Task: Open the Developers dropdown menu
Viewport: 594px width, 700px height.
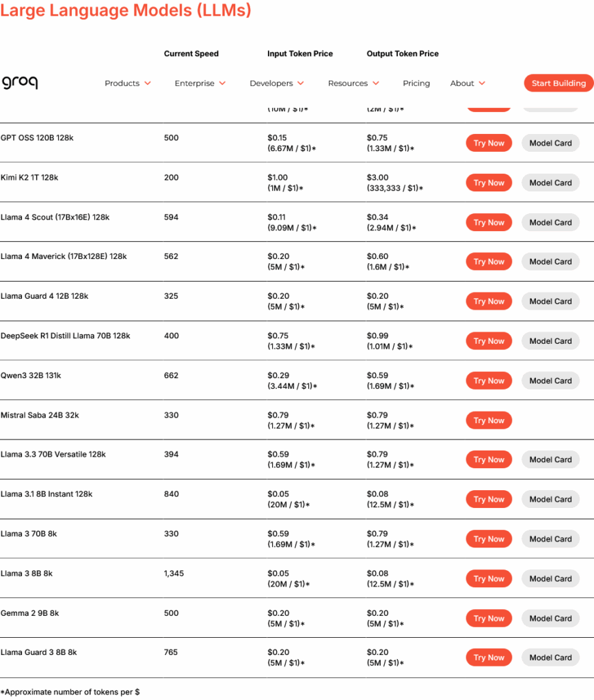Action: (277, 83)
